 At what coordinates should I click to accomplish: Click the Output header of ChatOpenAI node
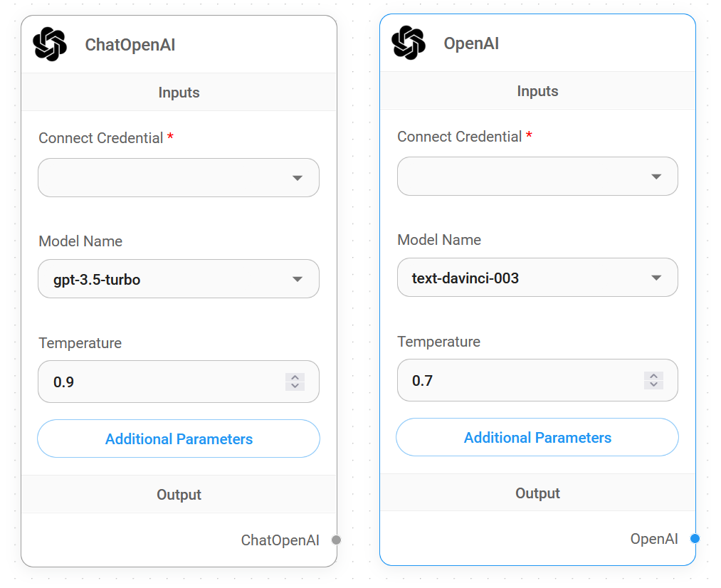click(x=179, y=494)
